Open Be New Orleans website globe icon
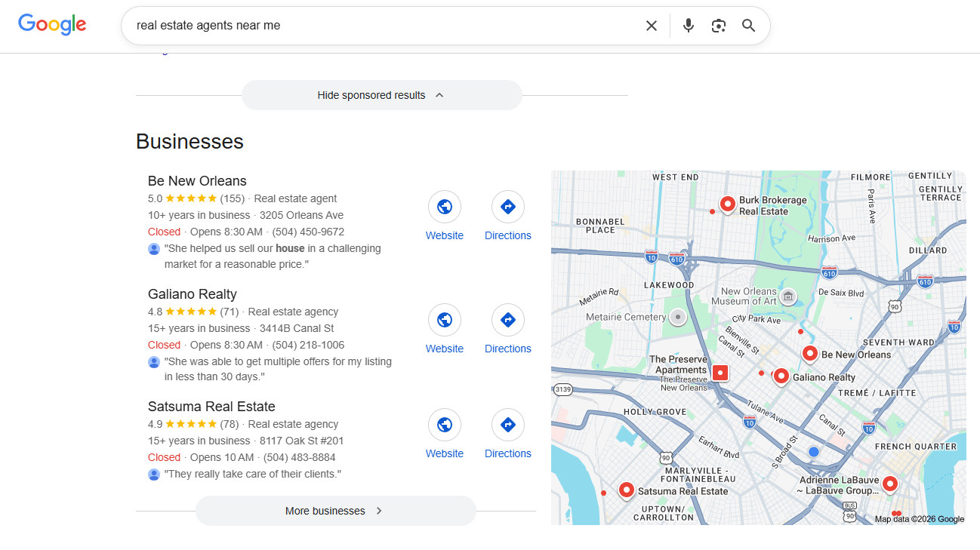Image resolution: width=980 pixels, height=550 pixels. pos(445,207)
